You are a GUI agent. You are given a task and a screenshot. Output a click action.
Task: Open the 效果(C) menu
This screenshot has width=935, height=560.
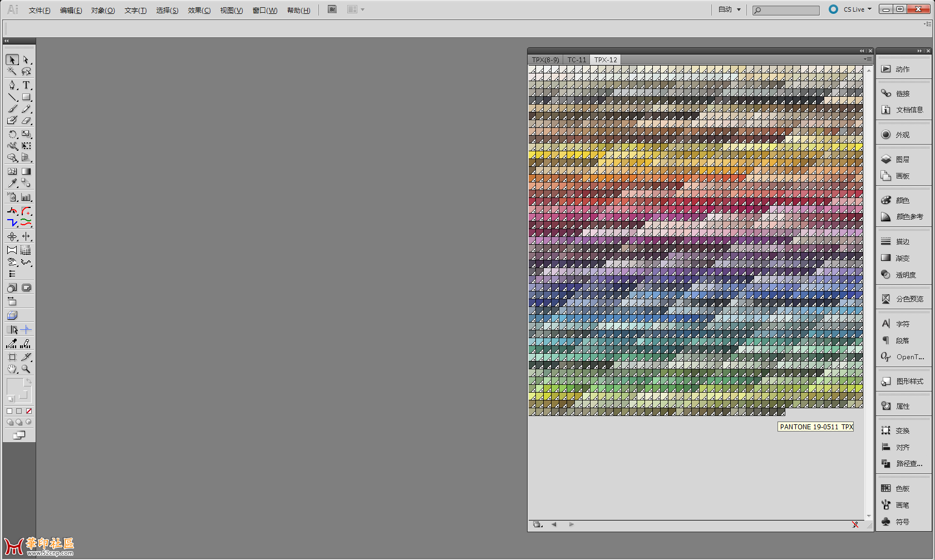pyautogui.click(x=199, y=10)
